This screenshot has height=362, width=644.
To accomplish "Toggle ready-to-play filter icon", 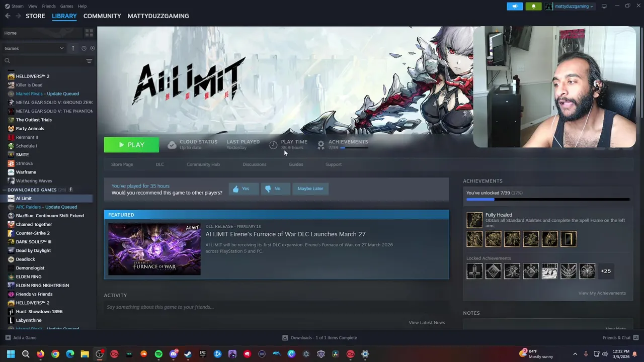I will (93, 48).
